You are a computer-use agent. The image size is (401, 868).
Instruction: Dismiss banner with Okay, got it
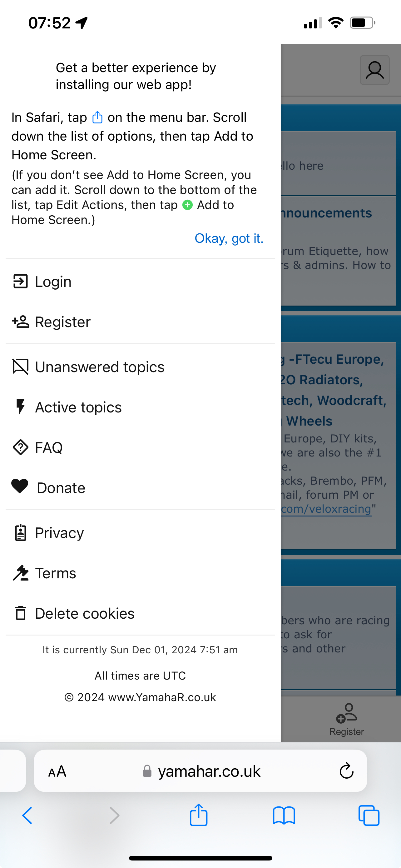click(229, 238)
